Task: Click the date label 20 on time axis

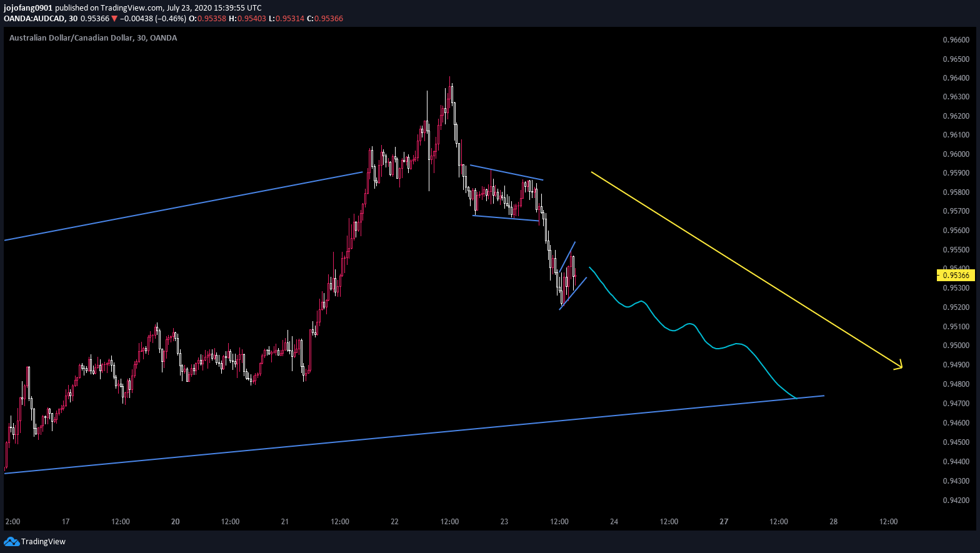Action: point(175,522)
